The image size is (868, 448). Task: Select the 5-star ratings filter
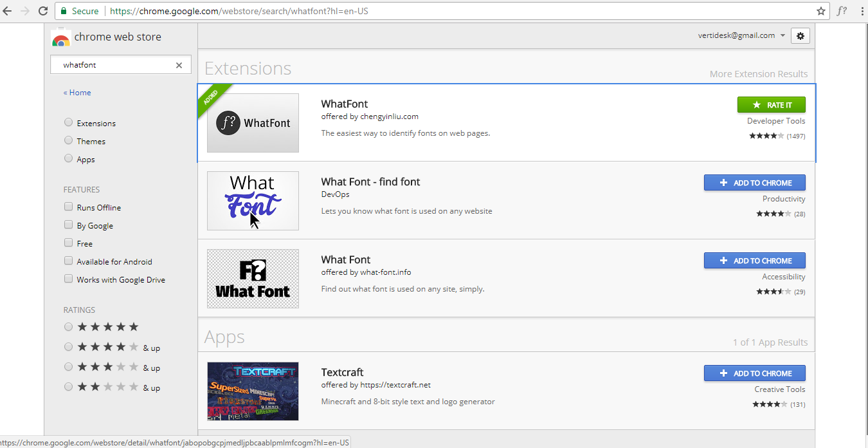pos(68,326)
